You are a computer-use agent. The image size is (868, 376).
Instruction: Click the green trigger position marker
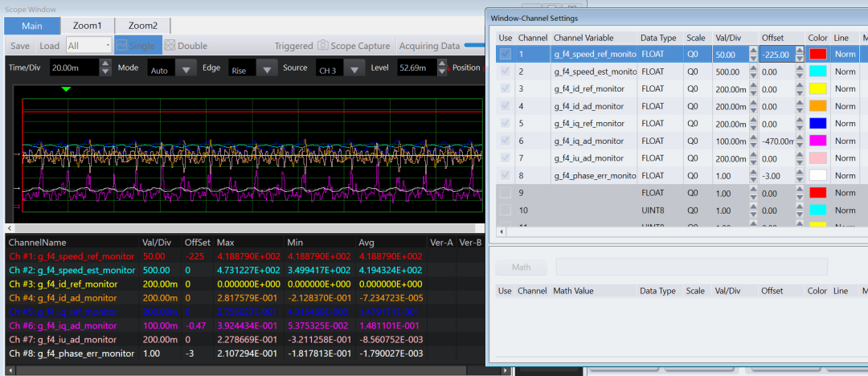[66, 88]
